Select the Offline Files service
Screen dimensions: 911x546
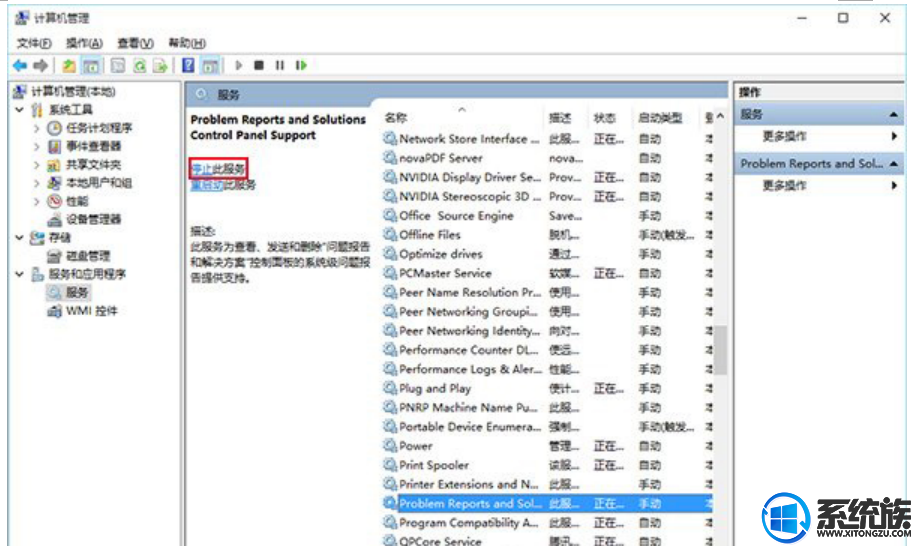click(x=547, y=235)
